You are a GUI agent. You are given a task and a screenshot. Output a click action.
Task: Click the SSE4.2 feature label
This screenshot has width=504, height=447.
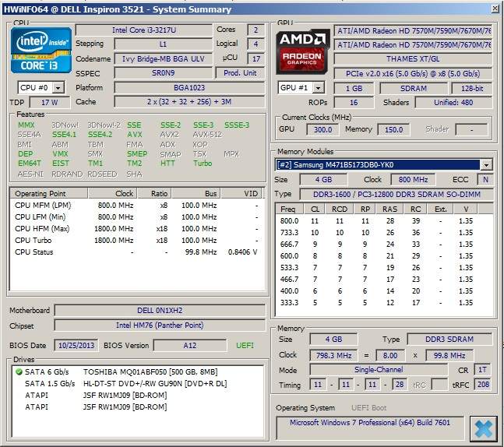[x=100, y=135]
